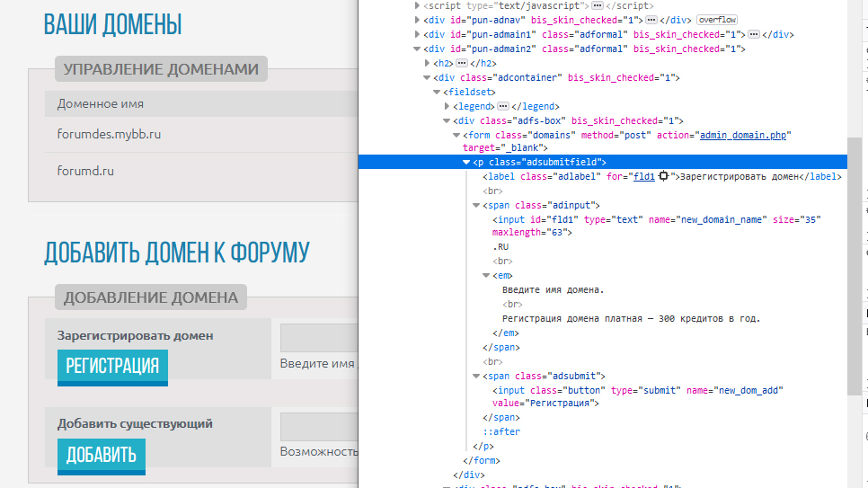The height and width of the screenshot is (488, 868).
Task: Click the target icon next to fld1
Action: (x=664, y=177)
